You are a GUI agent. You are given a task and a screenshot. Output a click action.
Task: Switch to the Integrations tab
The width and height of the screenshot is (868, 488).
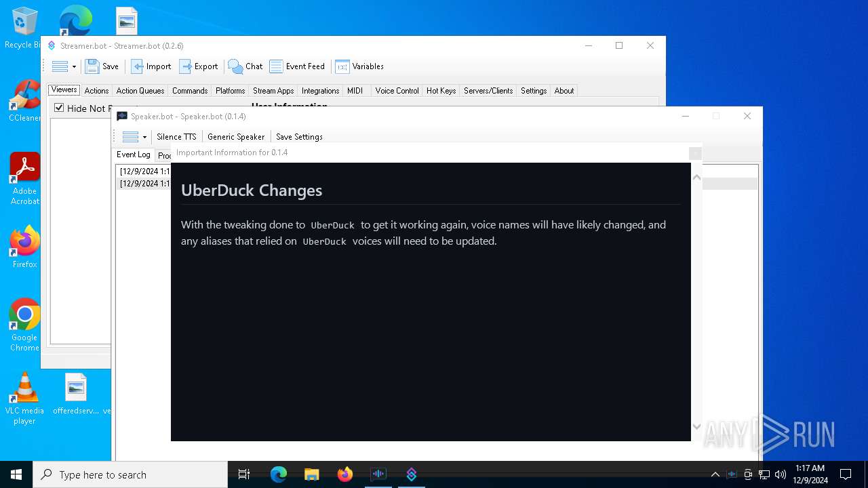pos(320,91)
